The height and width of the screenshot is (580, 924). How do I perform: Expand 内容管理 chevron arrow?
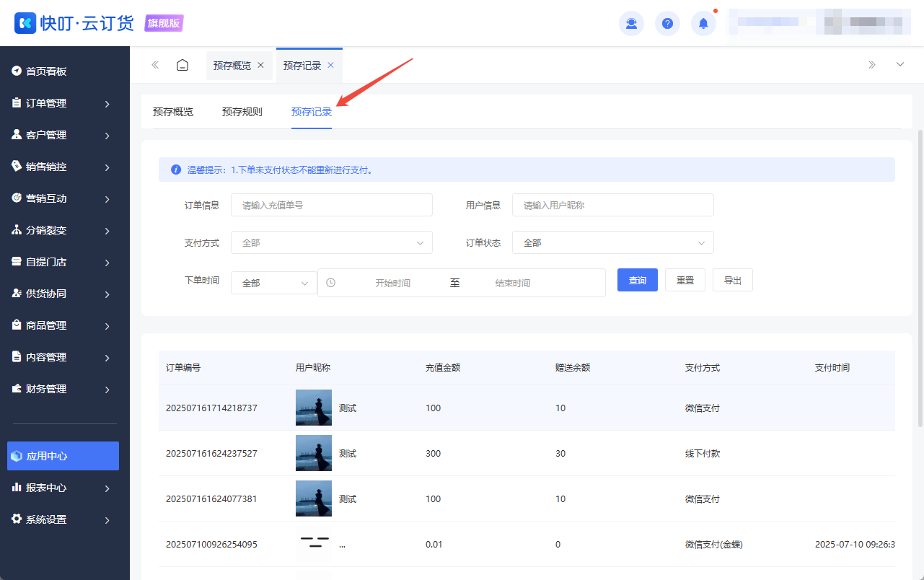(x=107, y=358)
